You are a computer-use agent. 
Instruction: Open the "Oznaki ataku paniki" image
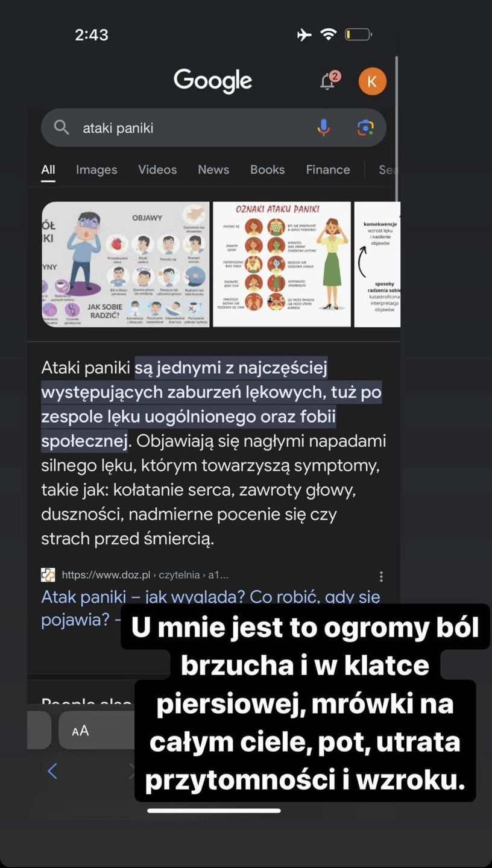[x=282, y=264]
